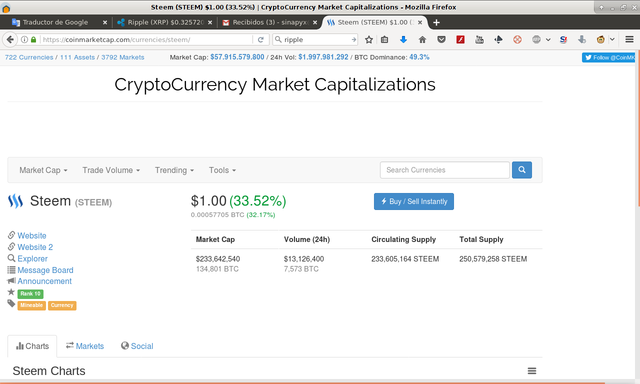
Task: Click the $1,997,981,292 24h volume link
Action: pyautogui.click(x=323, y=57)
